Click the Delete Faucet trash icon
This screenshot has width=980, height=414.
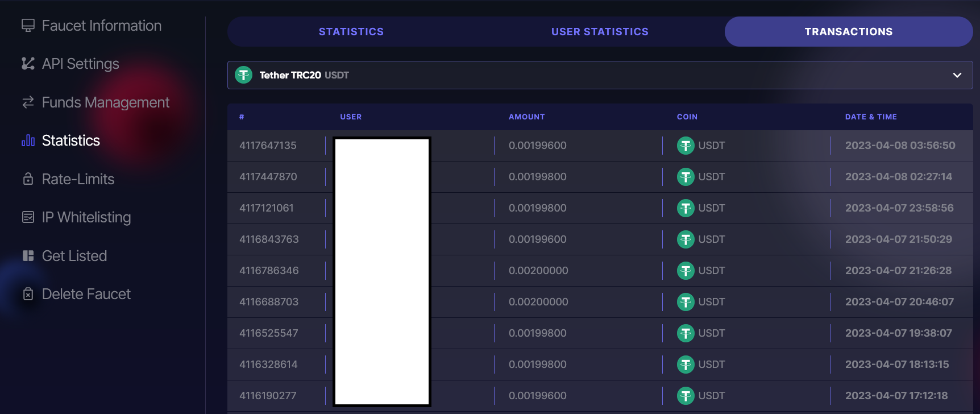(x=28, y=294)
